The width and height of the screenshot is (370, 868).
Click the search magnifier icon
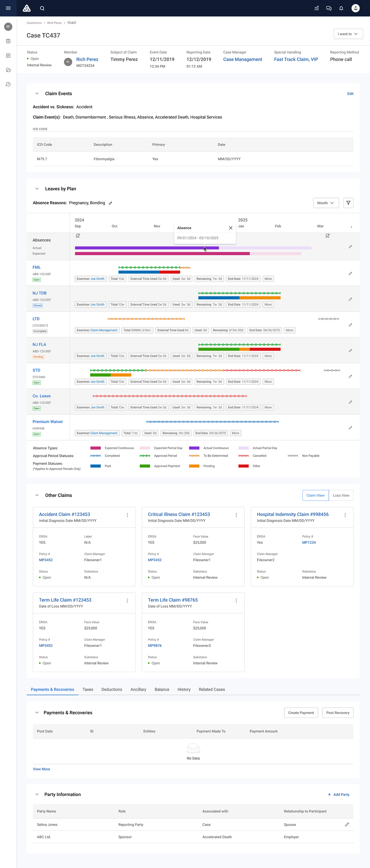[x=42, y=8]
